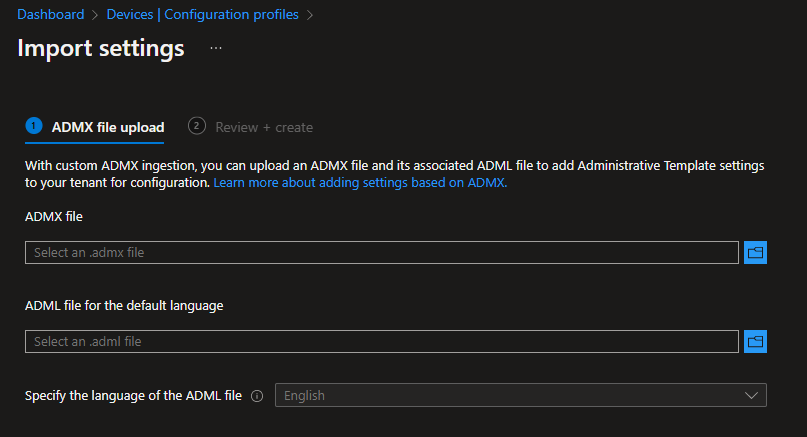Screen dimensions: 807x437
Task: Open the English language dropdown
Action: [520, 395]
